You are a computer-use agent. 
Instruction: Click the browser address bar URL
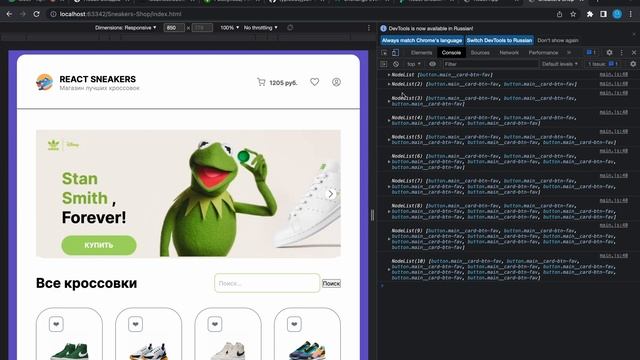tap(120, 14)
